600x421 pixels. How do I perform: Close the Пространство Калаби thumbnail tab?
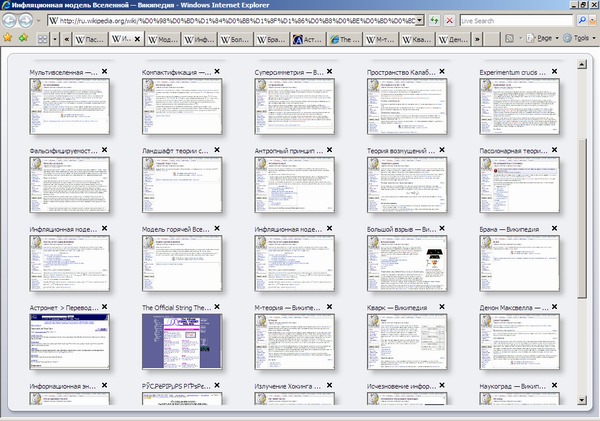(x=442, y=72)
